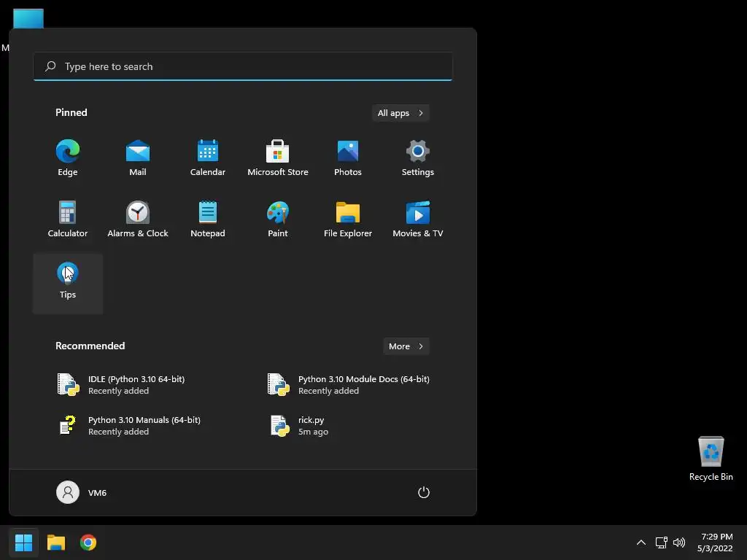Open the Calendar pinned app

208,158
